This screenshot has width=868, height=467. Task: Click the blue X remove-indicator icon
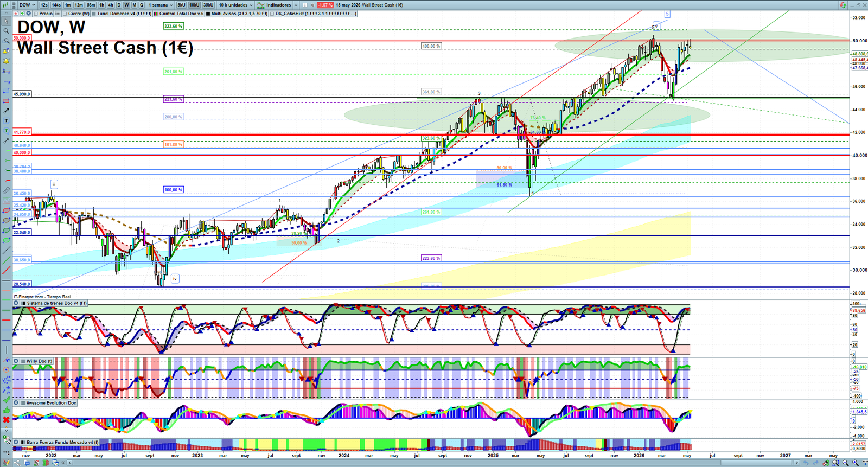28,14
